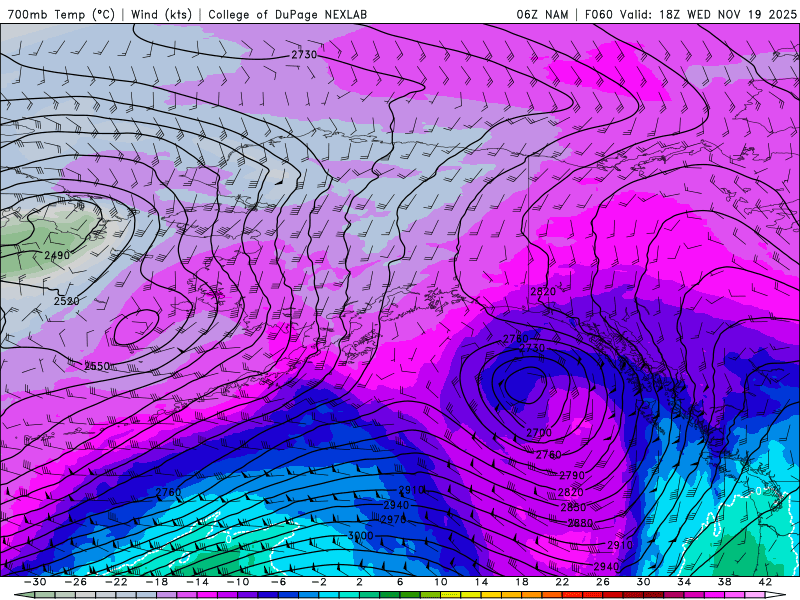Image resolution: width=800 pixels, height=600 pixels.
Task: Click the 'Wind (kts)' header label
Action: click(x=161, y=14)
